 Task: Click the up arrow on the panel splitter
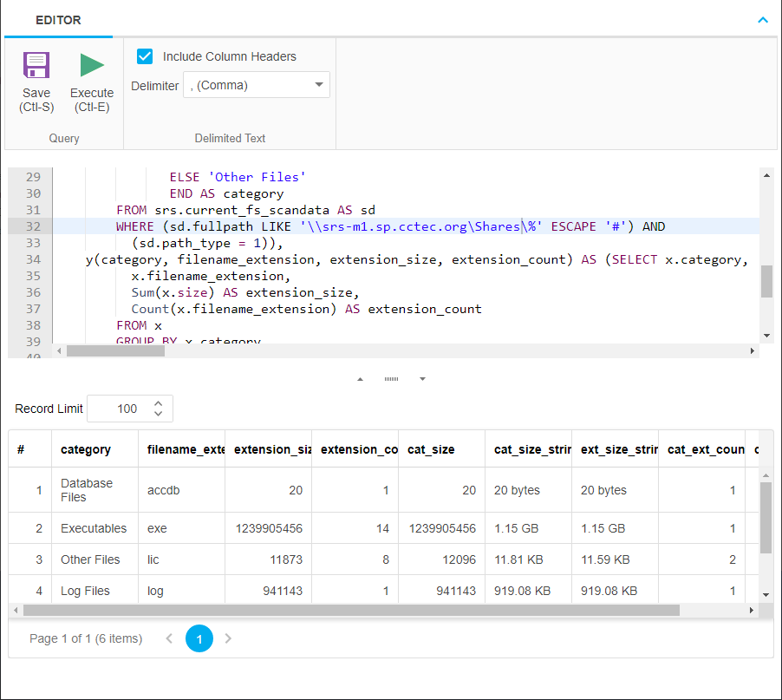[360, 378]
